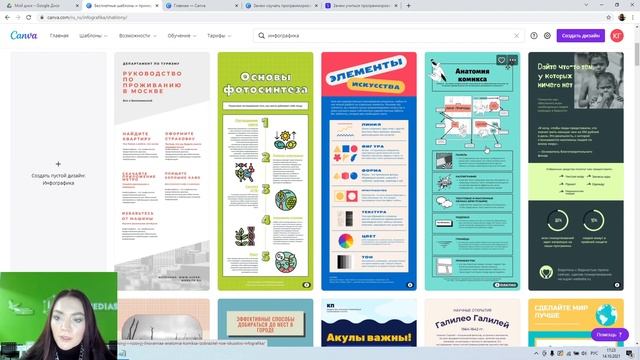Image resolution: width=640 pixels, height=360 pixels.
Task: Open the Основы фотосинтеза template
Action: point(265,171)
